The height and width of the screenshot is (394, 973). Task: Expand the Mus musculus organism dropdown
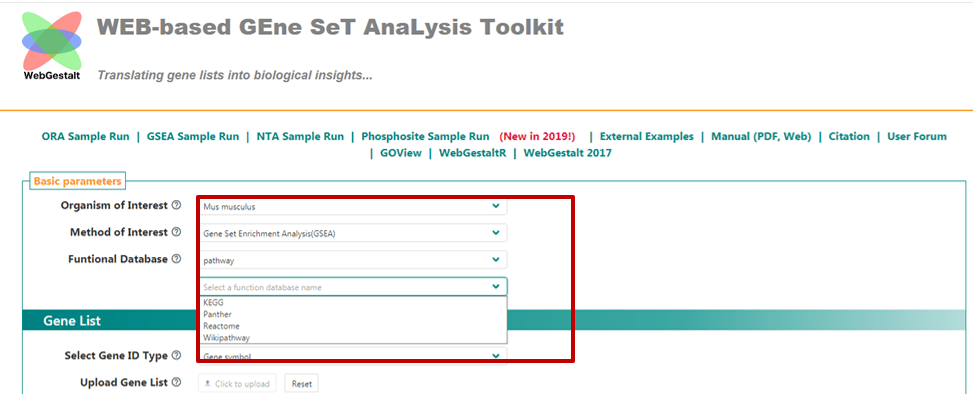coord(352,207)
